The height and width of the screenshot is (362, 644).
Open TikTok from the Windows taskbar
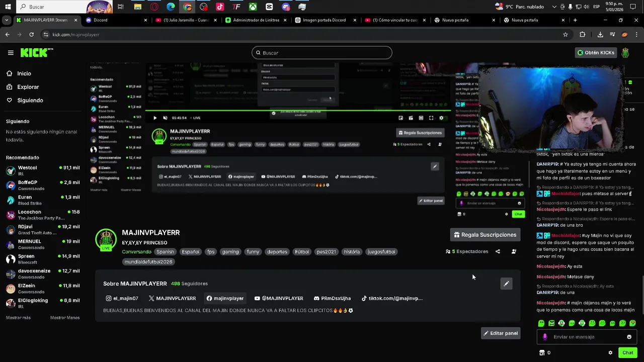pyautogui.click(x=220, y=7)
